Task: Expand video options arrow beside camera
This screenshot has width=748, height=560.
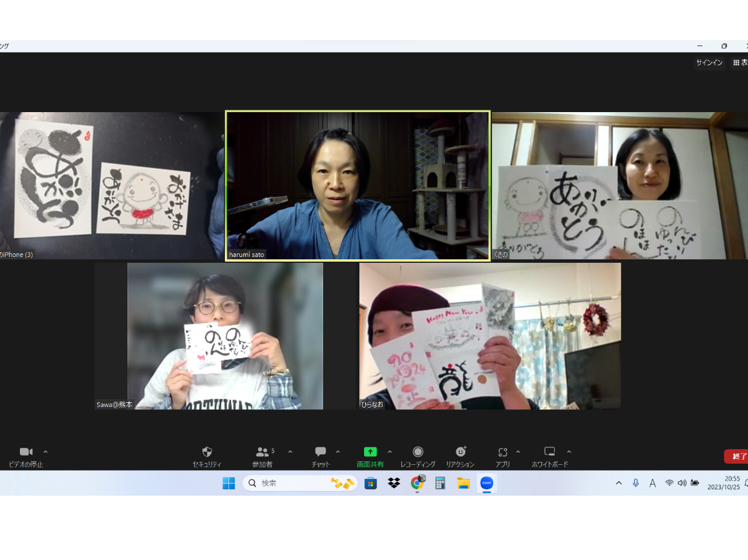Action: 46,452
